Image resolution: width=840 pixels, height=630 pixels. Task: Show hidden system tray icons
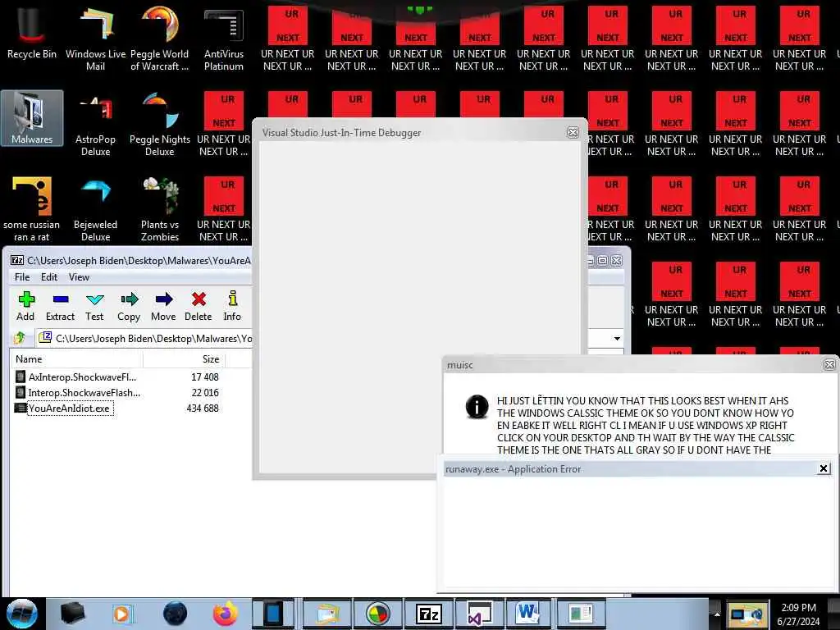(x=717, y=614)
